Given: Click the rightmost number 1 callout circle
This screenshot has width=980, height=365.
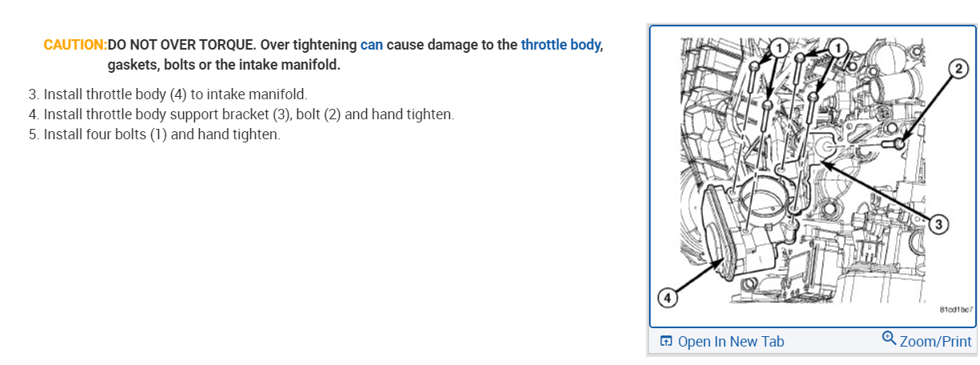Looking at the screenshot, I should tap(837, 48).
